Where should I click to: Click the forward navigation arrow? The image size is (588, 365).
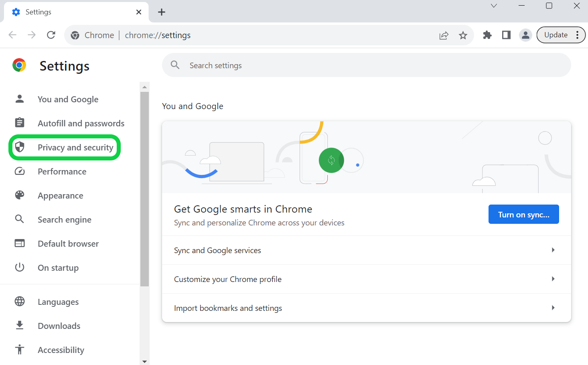[32, 35]
